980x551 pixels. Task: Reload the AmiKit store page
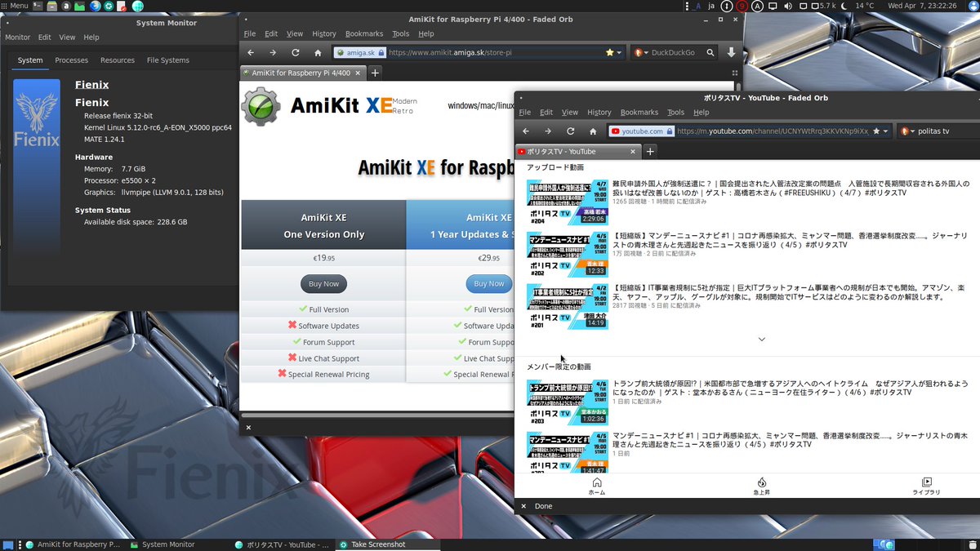tap(295, 52)
